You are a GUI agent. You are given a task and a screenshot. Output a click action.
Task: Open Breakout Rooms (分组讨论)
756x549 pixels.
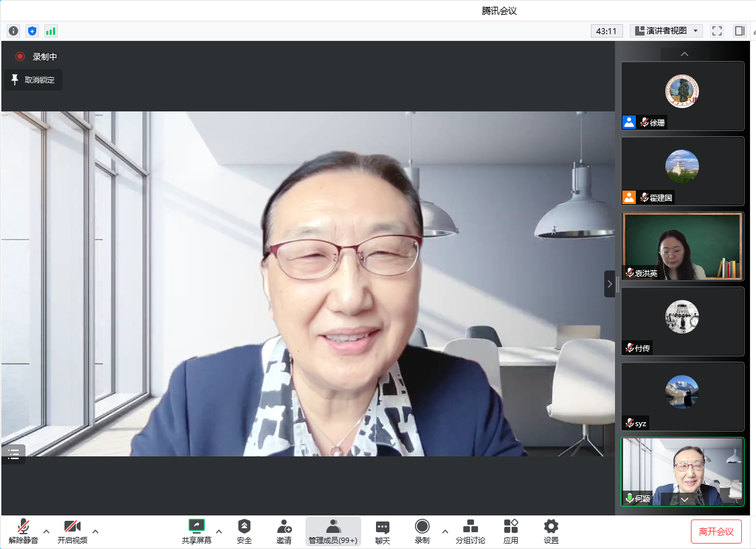[x=471, y=531]
